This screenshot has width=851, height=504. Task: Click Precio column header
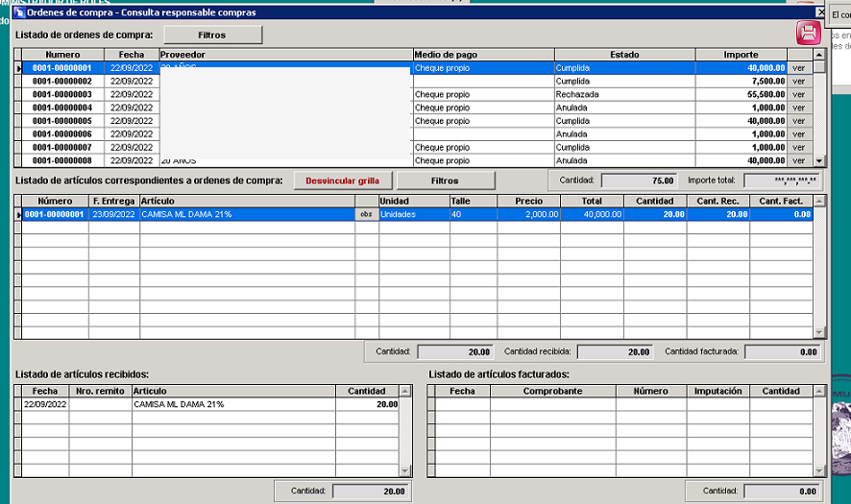click(x=529, y=202)
